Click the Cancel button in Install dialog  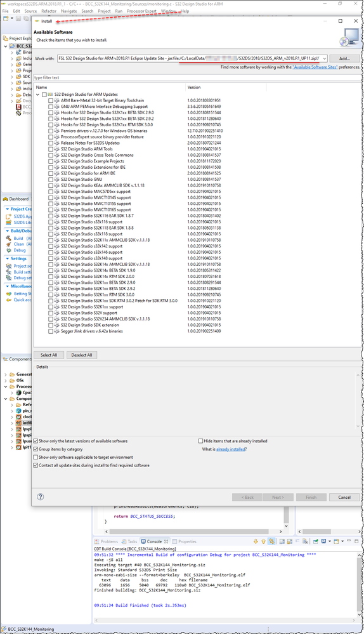tap(344, 498)
